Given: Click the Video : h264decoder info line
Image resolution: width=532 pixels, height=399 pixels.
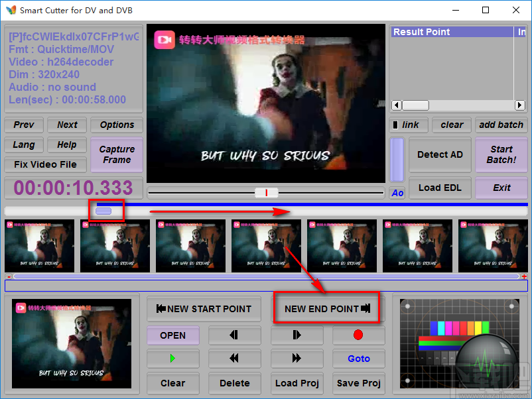Looking at the screenshot, I should pos(61,62).
